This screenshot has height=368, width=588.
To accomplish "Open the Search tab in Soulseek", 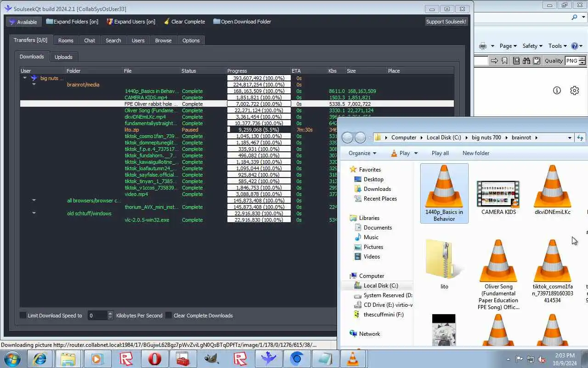I will pos(113,40).
